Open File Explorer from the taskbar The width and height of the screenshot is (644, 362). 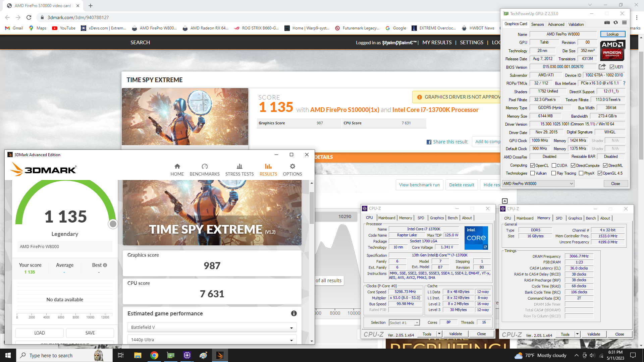coord(138,355)
